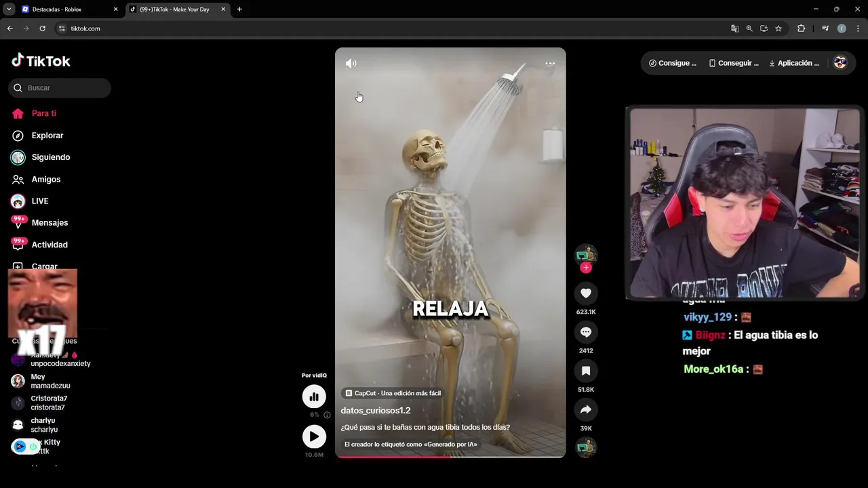
Task: Click the browser forward arrow
Action: (x=26, y=28)
